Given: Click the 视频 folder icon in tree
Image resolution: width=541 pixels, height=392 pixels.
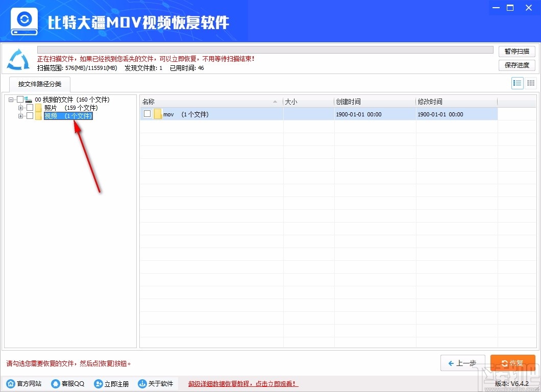Looking at the screenshot, I should coord(38,115).
